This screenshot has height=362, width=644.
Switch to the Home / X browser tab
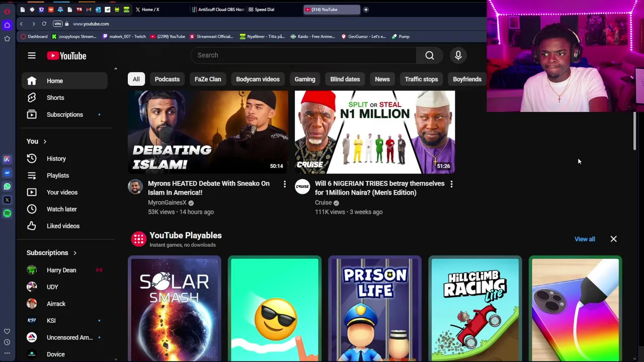pyautogui.click(x=159, y=10)
